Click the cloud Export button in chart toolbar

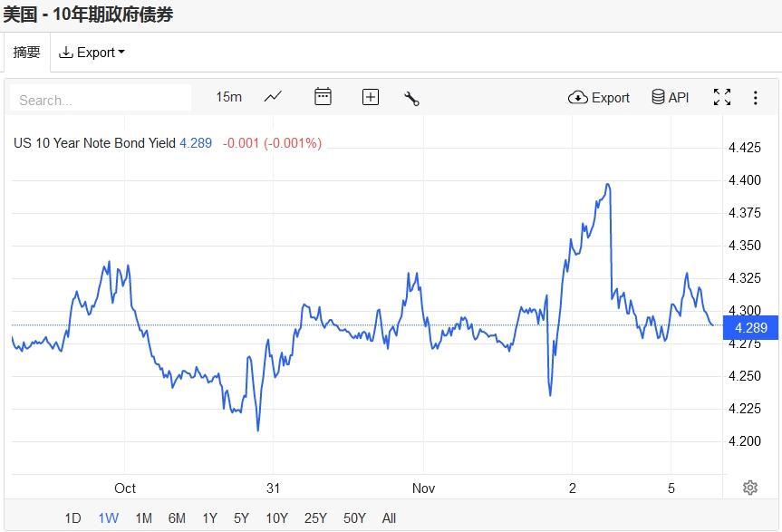pyautogui.click(x=599, y=97)
